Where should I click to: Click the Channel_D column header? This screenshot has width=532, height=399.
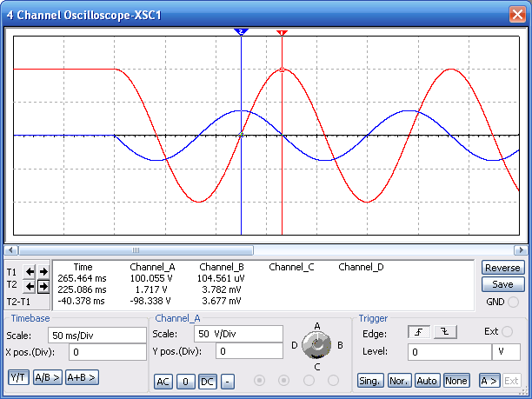tap(361, 268)
